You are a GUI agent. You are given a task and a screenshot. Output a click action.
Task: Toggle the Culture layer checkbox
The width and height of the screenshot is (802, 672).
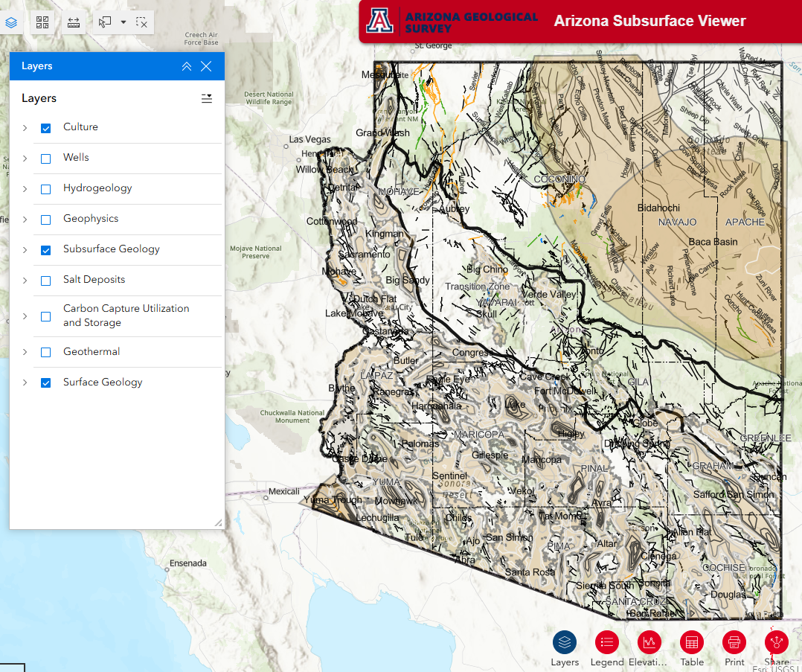(x=45, y=128)
